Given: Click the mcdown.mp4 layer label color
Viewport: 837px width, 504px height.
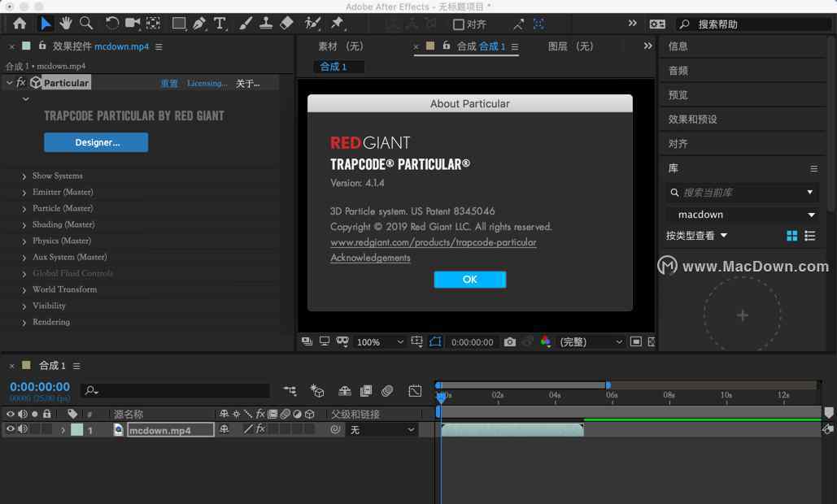Looking at the screenshot, I should [x=76, y=429].
